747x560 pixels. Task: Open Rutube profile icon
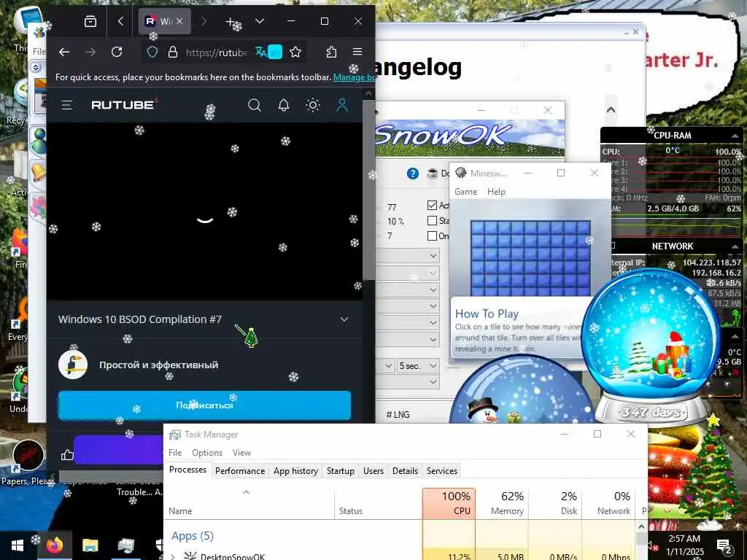342,105
